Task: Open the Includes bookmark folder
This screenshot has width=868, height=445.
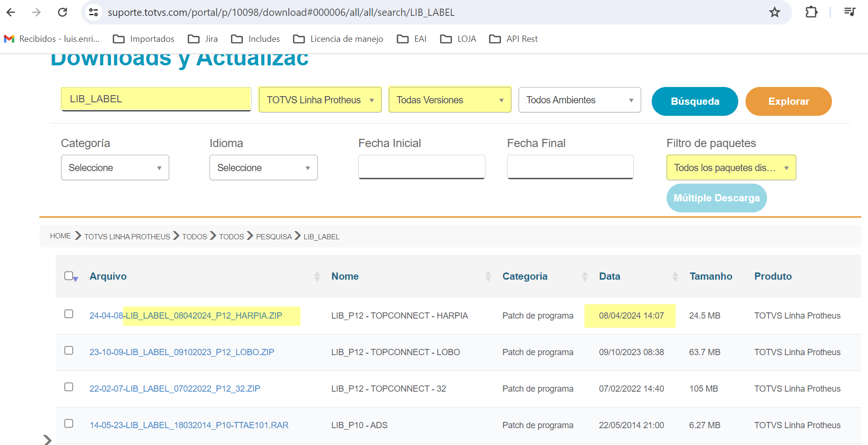Action: tap(256, 39)
